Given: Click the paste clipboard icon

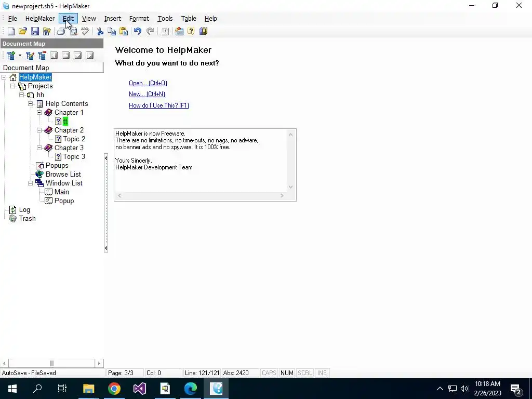Looking at the screenshot, I should [x=124, y=31].
